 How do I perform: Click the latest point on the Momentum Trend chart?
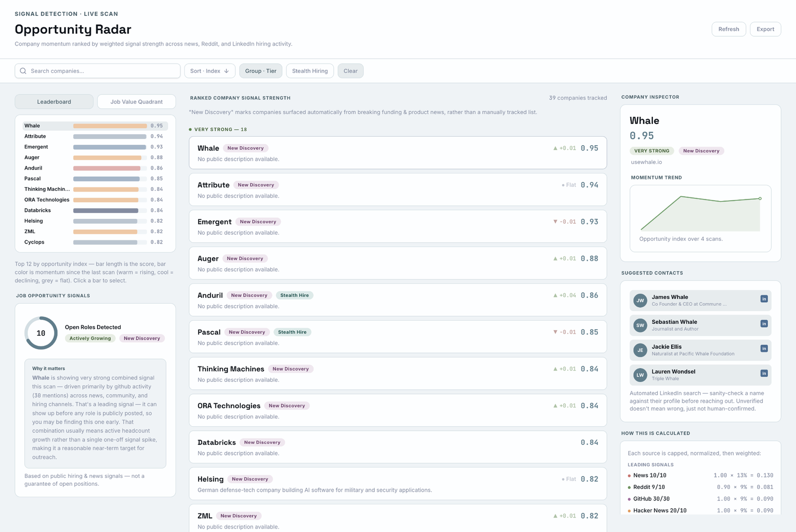tap(760, 198)
